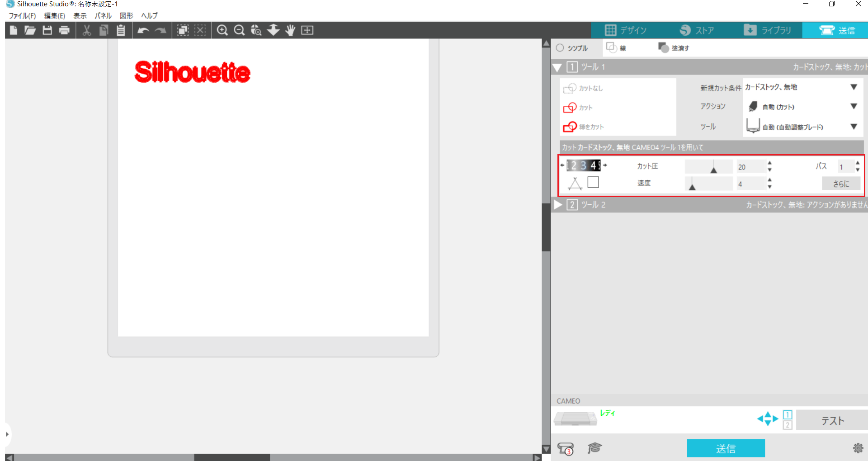Expand the left side panel arrow

[x=7, y=434]
